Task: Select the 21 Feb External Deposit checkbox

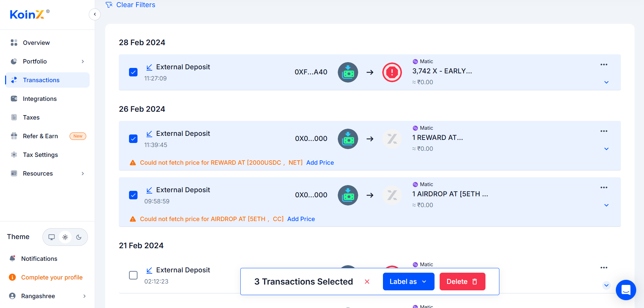Action: coord(133,275)
